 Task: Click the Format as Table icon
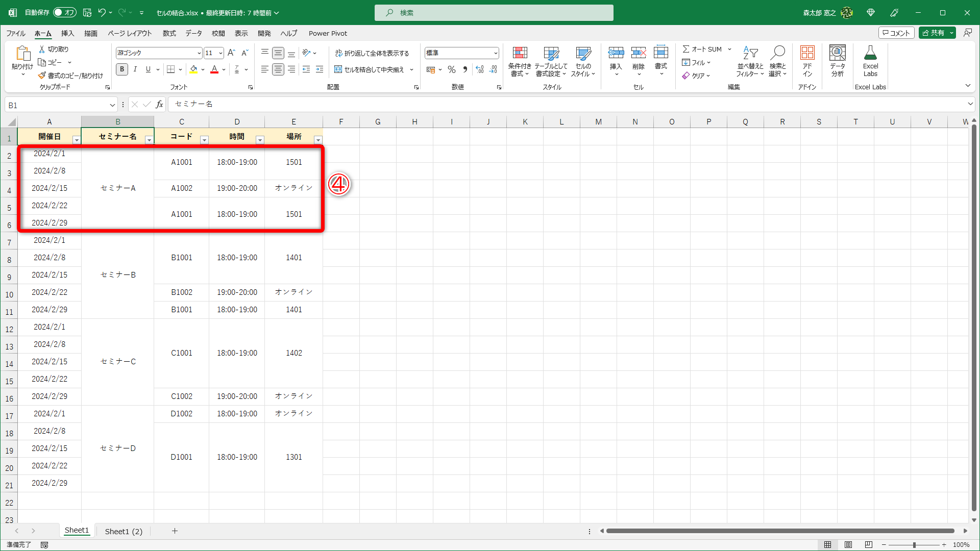pos(551,54)
